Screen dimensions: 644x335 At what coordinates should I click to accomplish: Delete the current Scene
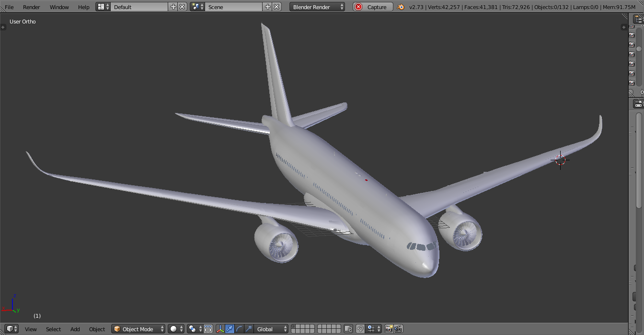coord(277,7)
